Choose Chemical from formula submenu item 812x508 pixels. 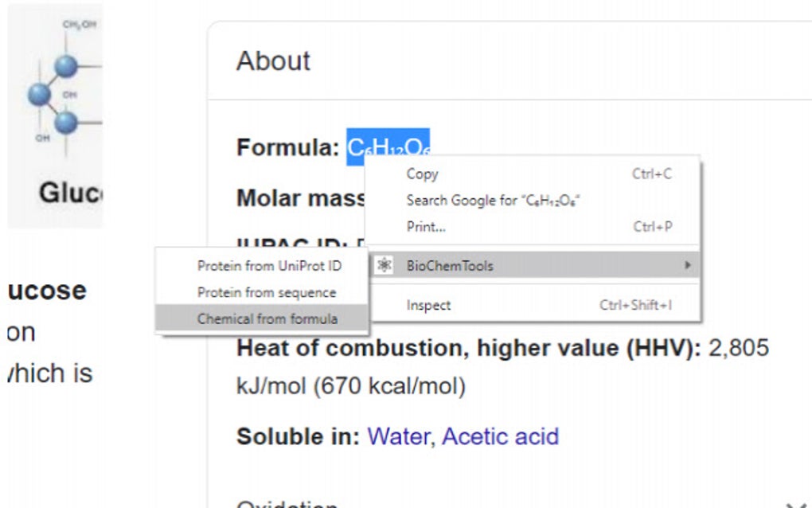267,318
